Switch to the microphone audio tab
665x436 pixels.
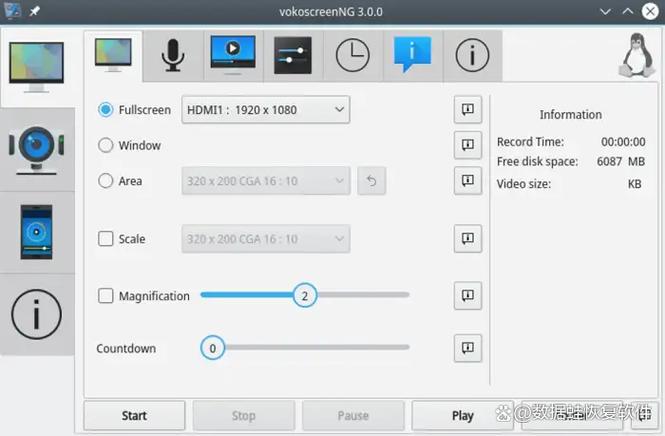pyautogui.click(x=173, y=56)
